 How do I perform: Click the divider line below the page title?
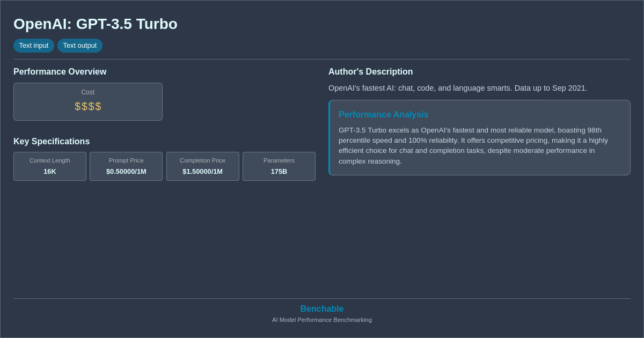tap(322, 58)
